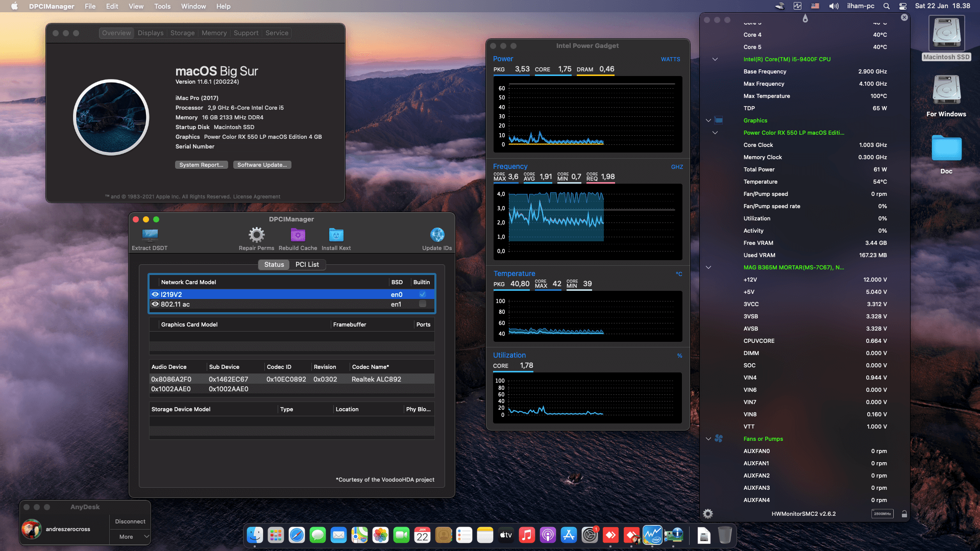980x551 pixels.
Task: Open Control Center in the menu bar
Action: click(x=902, y=6)
